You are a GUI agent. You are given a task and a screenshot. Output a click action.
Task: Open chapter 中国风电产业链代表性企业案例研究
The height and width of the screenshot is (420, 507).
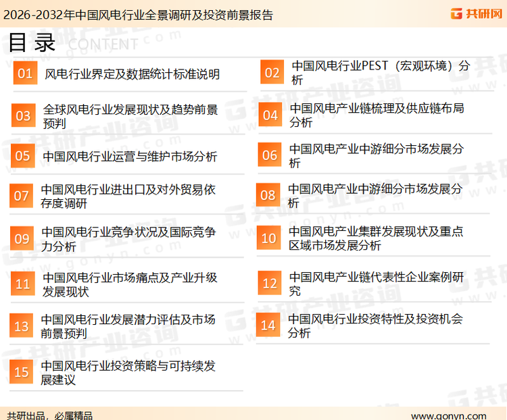tap(377, 284)
